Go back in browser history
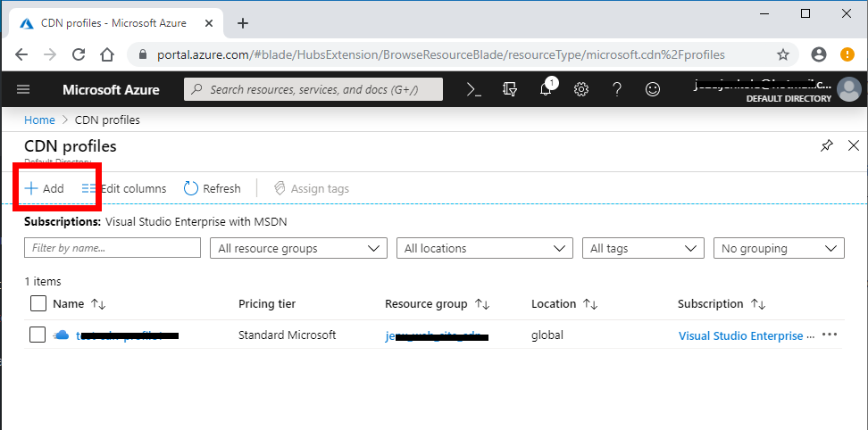Screen dimensions: 868x430 (x=21, y=54)
